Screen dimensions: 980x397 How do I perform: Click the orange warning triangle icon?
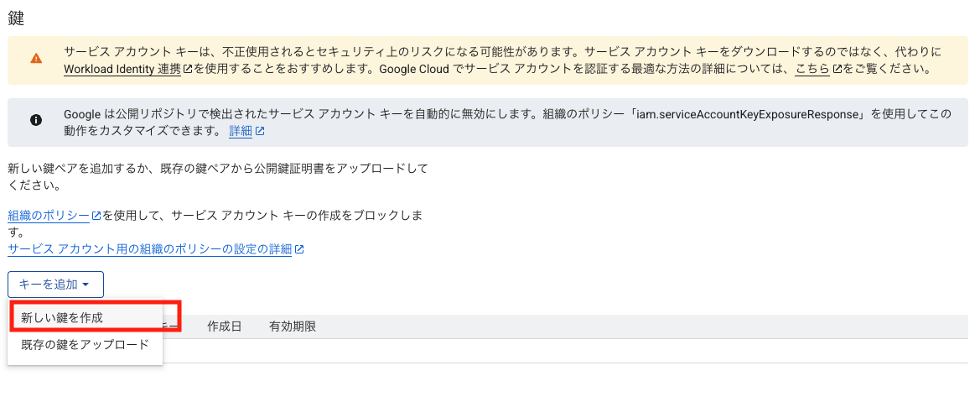coord(36,59)
